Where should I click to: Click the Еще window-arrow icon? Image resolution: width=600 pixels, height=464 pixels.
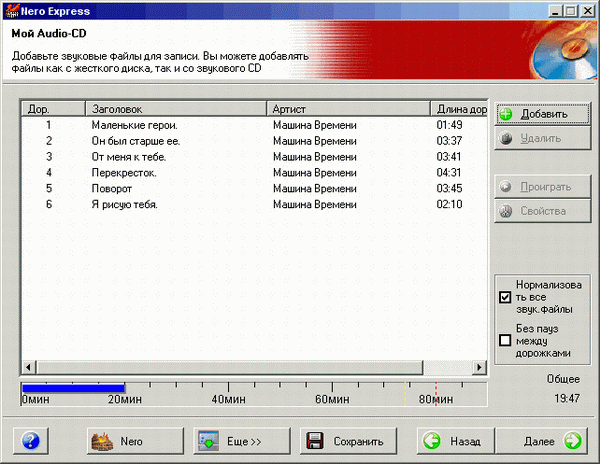(x=209, y=441)
